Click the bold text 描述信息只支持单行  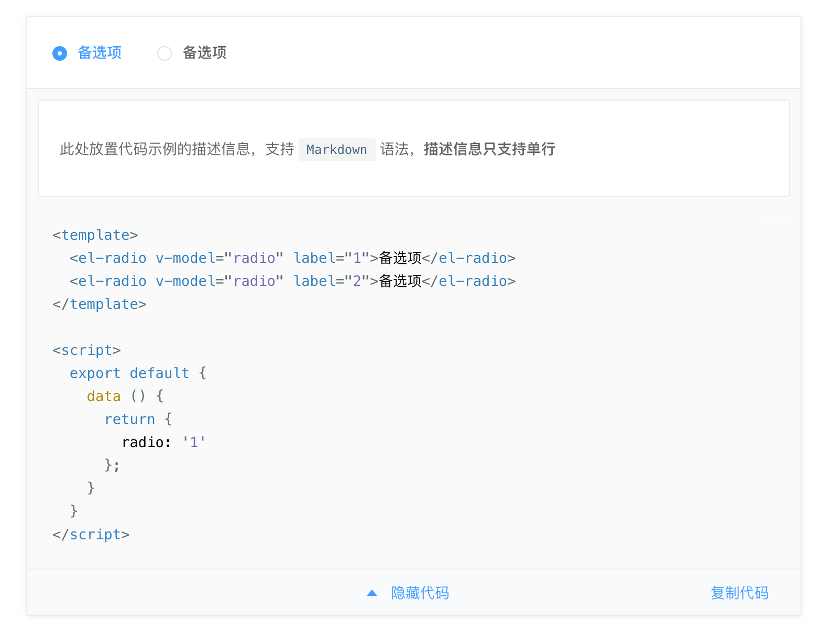[489, 149]
